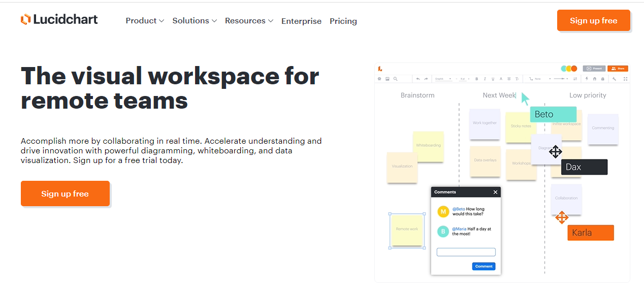
Task: Click the small Lucid logo in the editor preview
Action: [x=380, y=69]
